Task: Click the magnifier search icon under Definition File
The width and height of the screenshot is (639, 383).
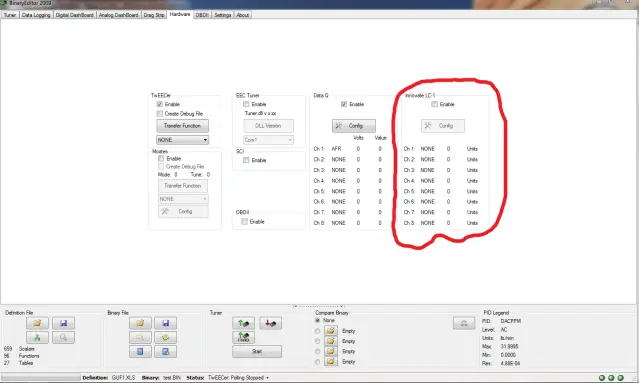Action: point(63,337)
